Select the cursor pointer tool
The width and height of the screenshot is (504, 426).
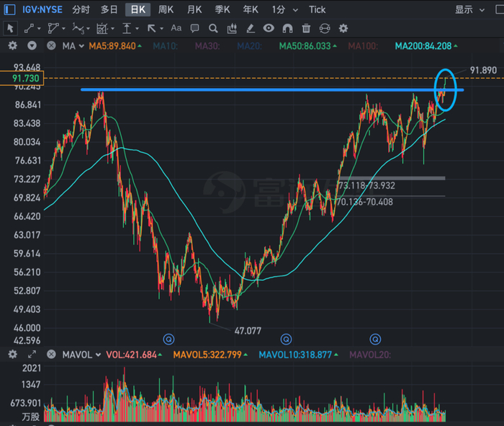click(10, 28)
